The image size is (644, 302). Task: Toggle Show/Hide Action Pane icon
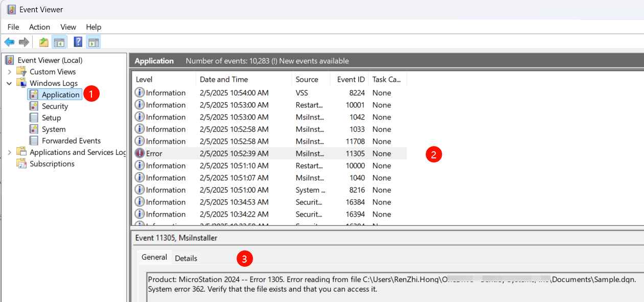click(93, 42)
